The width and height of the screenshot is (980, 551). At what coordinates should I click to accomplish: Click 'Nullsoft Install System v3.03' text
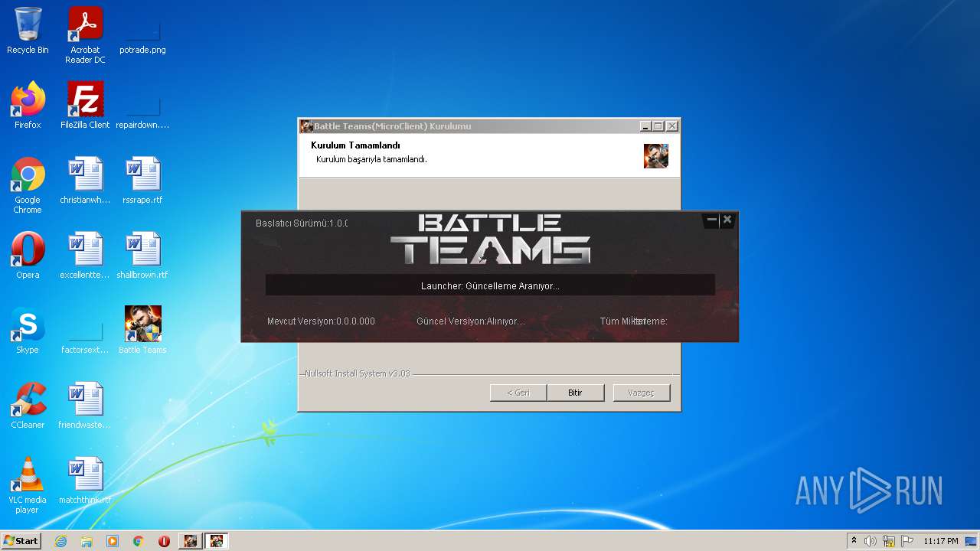(x=357, y=373)
